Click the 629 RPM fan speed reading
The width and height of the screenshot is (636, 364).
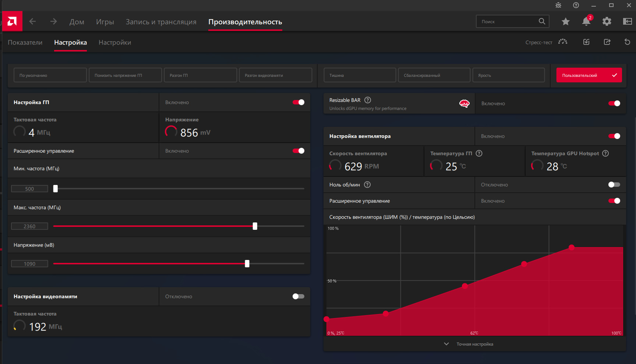361,166
